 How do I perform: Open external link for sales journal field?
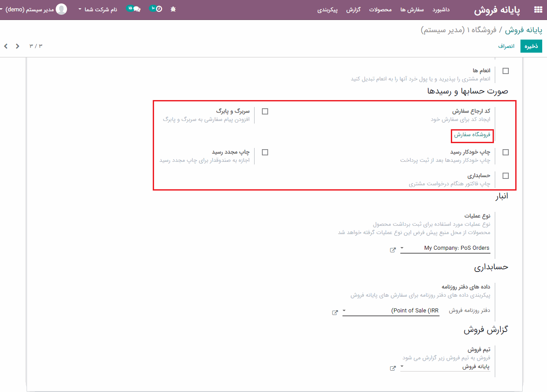click(x=335, y=313)
